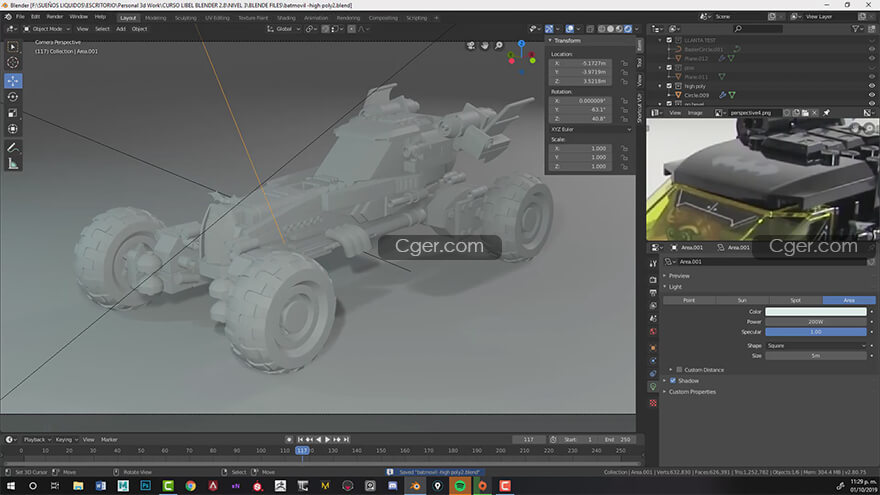Open Image menu in Image Editor
Image resolution: width=880 pixels, height=495 pixels.
(x=695, y=113)
